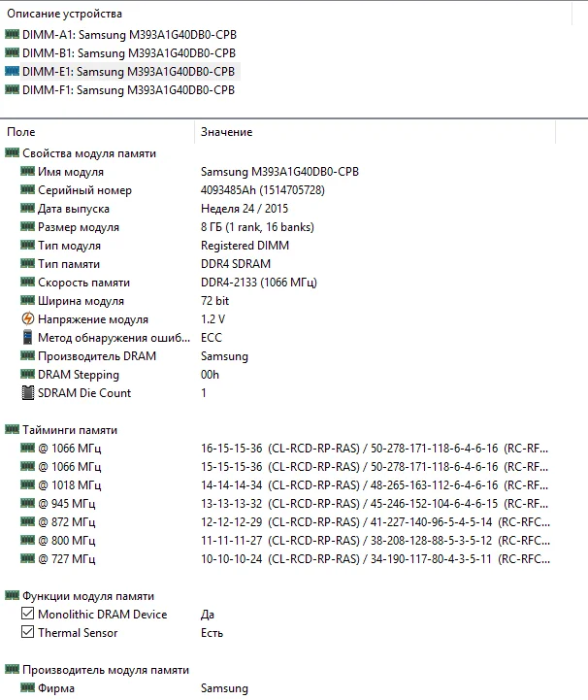The image size is (588, 700).
Task: Select the 13-13-13-32 timings value
Action: (x=375, y=504)
